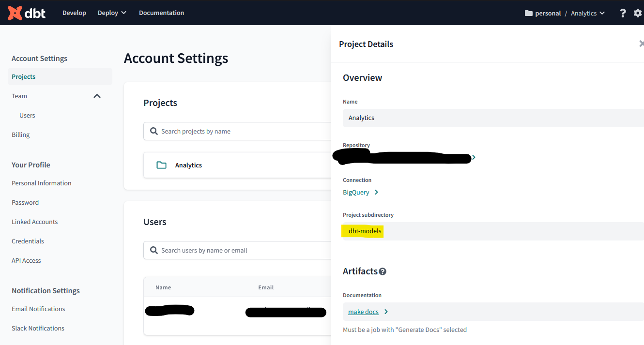Open the Analytics project switcher dropdown
644x345 pixels.
[588, 13]
